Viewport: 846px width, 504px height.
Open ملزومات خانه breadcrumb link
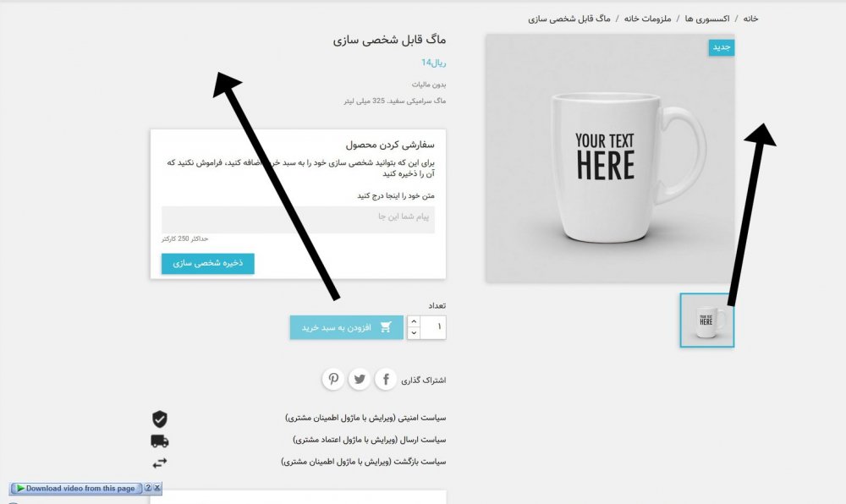(x=647, y=19)
